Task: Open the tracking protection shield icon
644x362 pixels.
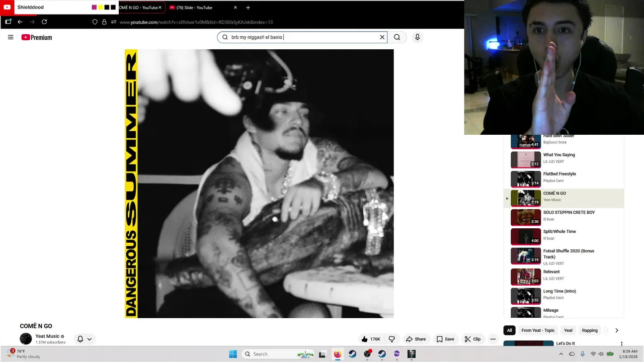Action: point(95,22)
